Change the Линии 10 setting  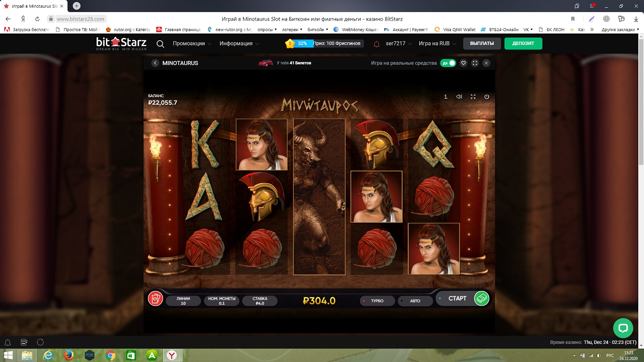tap(183, 301)
